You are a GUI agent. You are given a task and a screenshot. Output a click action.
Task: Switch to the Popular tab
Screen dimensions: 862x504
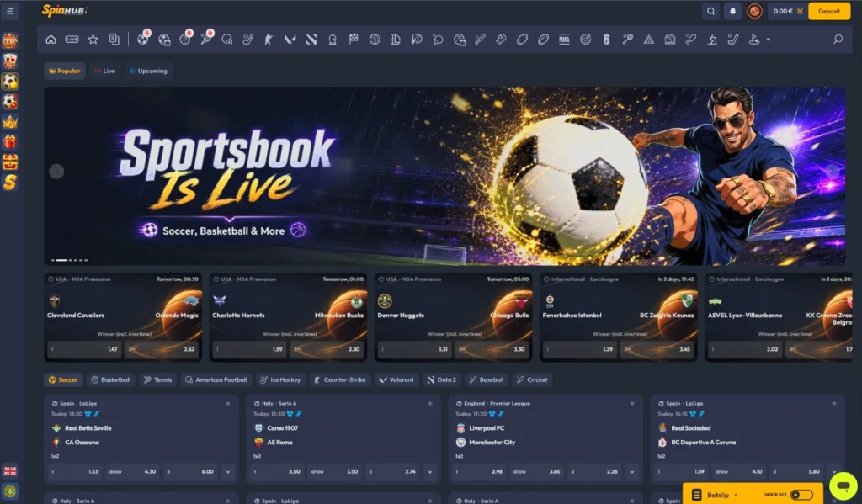pos(65,71)
